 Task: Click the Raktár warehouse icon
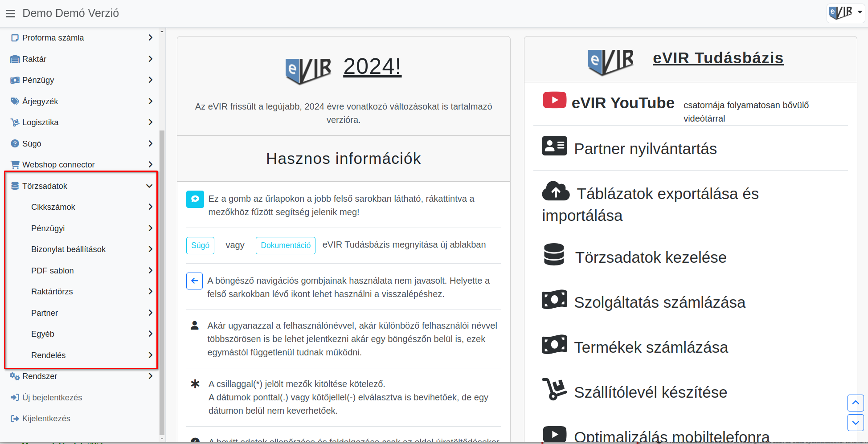click(15, 59)
